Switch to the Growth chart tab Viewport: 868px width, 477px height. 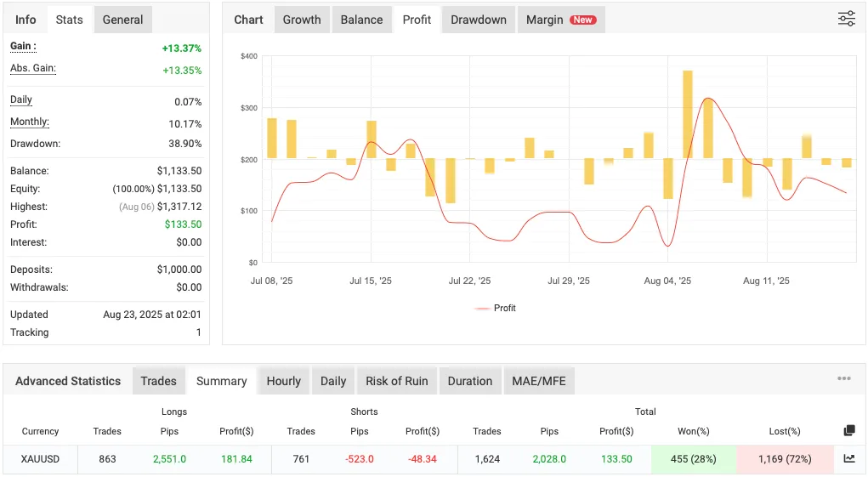302,20
